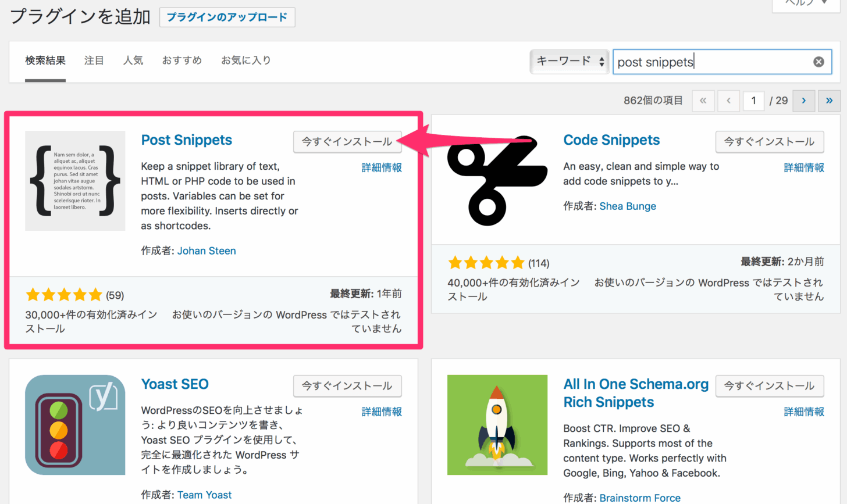This screenshot has height=504, width=847.
Task: Click the プラグインを追加 page heading
Action: coord(80,16)
